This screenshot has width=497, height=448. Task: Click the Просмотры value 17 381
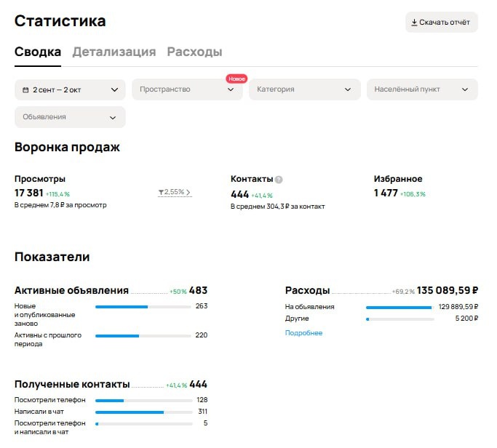click(x=29, y=193)
